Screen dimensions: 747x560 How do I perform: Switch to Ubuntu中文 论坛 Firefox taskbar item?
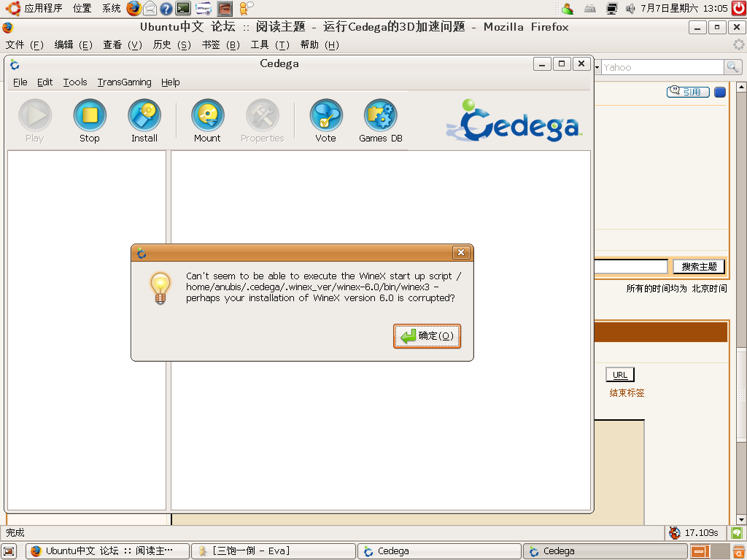click(108, 551)
